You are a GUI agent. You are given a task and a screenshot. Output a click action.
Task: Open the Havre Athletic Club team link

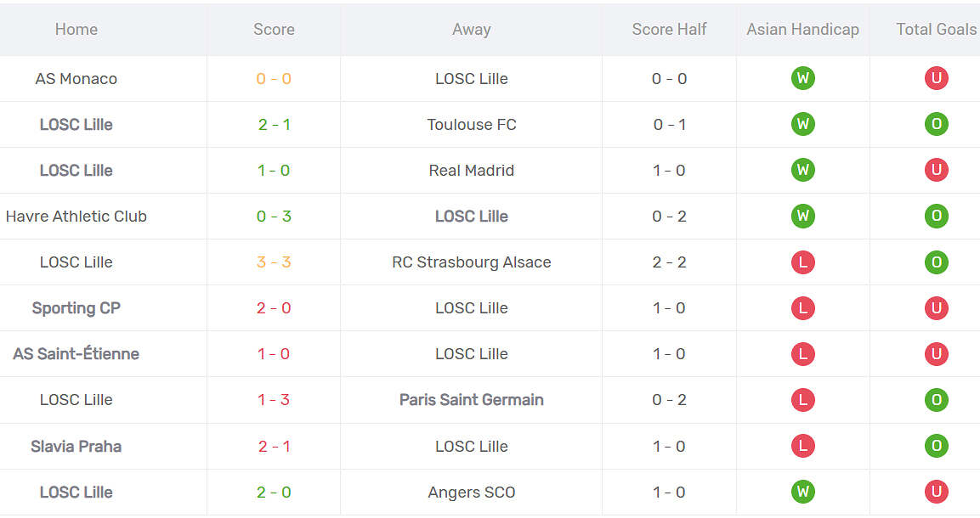[76, 216]
